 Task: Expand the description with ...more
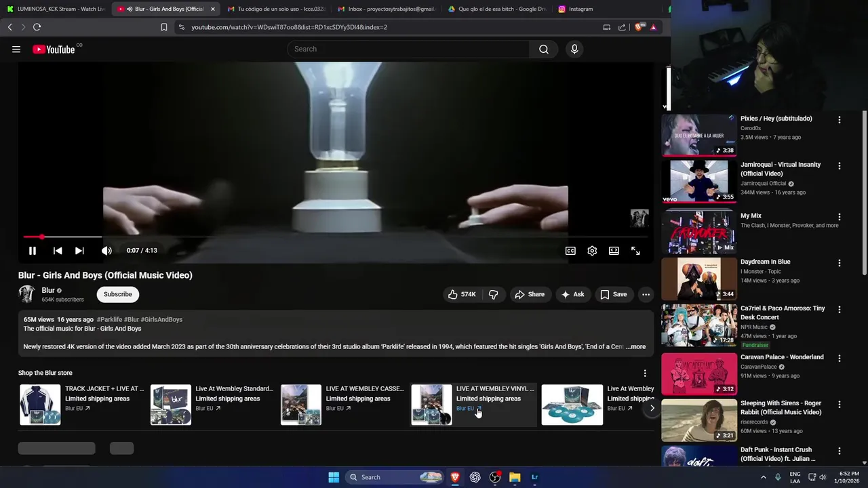pyautogui.click(x=636, y=346)
